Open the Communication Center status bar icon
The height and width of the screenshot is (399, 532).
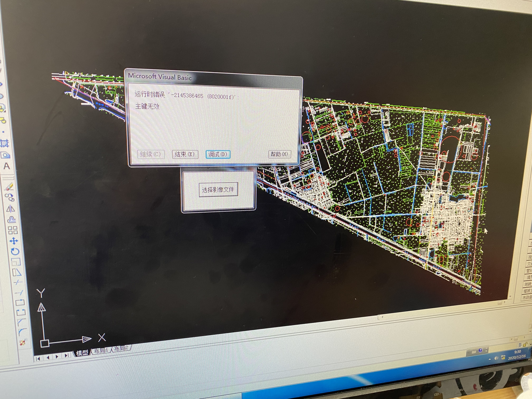520,345
